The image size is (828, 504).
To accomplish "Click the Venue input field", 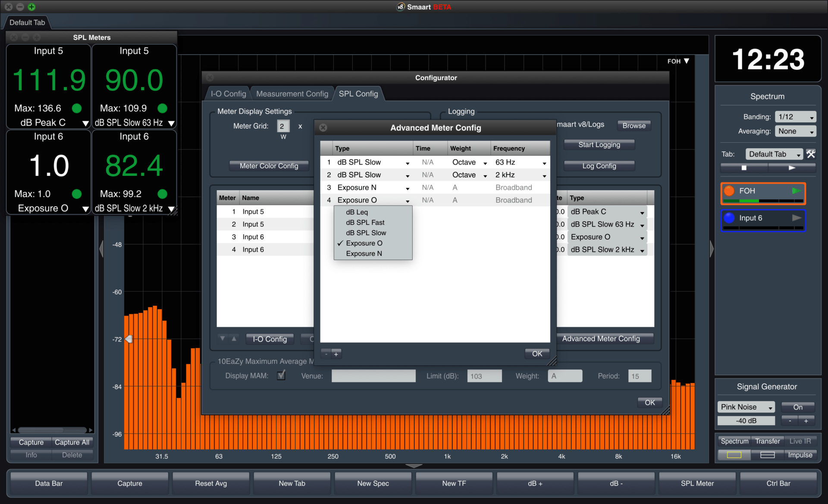I will point(373,376).
